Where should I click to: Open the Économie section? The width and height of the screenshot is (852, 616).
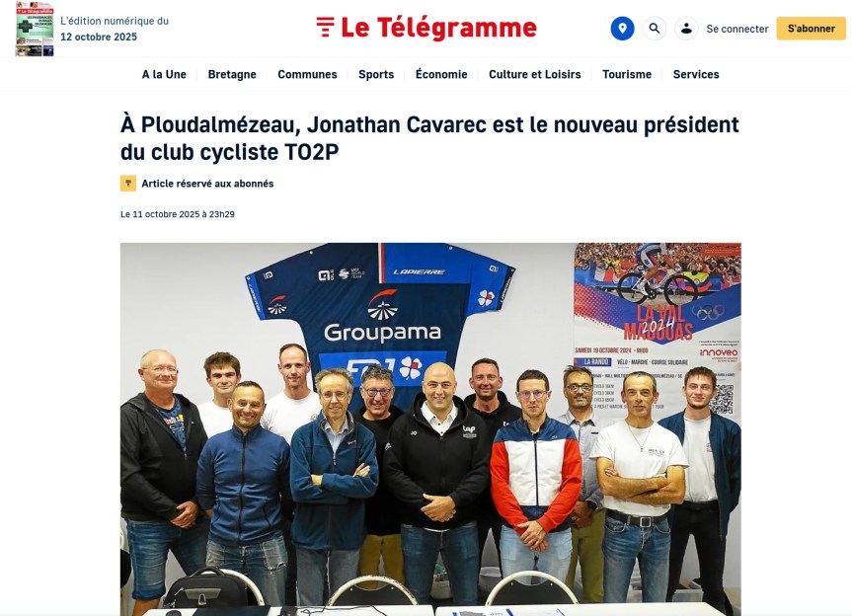click(441, 74)
